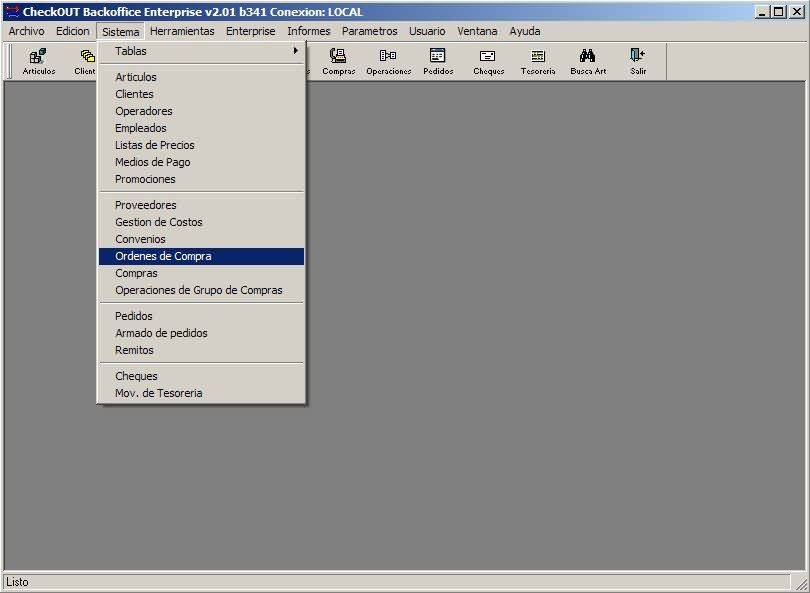This screenshot has width=810, height=593.
Task: Click the Operaciones toolbar icon
Action: (388, 61)
